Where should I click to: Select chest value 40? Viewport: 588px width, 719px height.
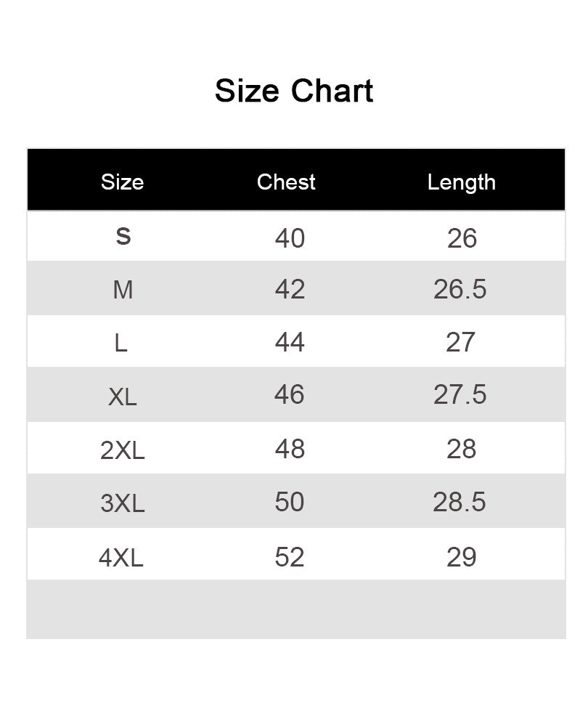coord(290,238)
